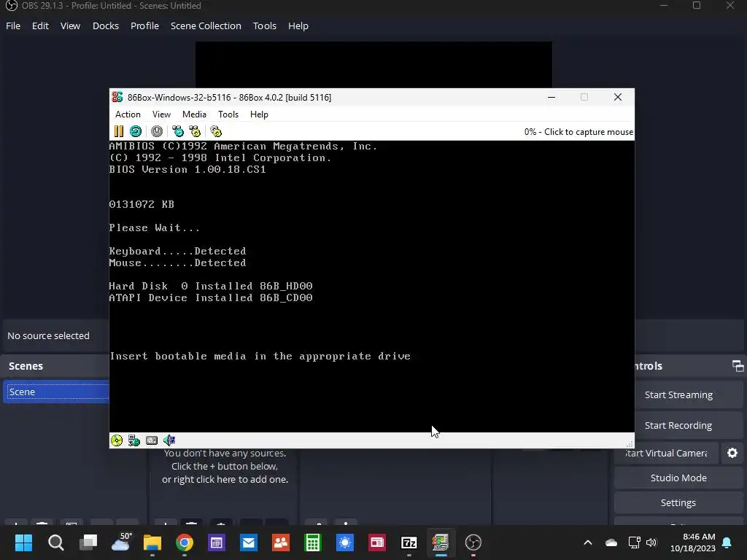The image size is (747, 560).
Task: Open Task View from the taskbar
Action: coord(88,542)
